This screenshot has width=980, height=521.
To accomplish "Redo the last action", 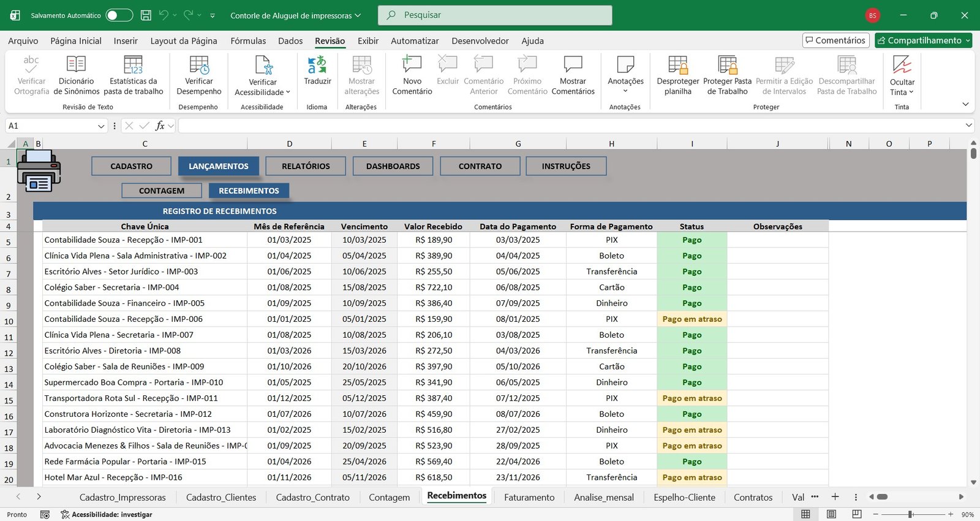I will 189,15.
